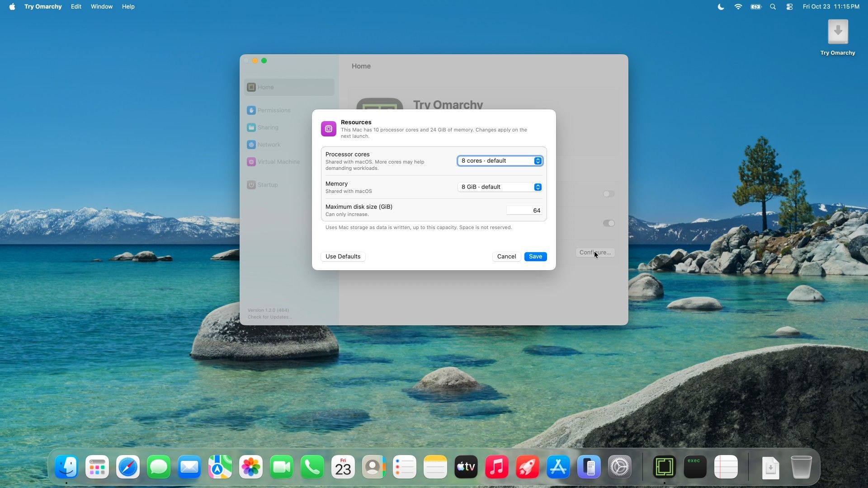Click Use Defaults button

click(343, 257)
